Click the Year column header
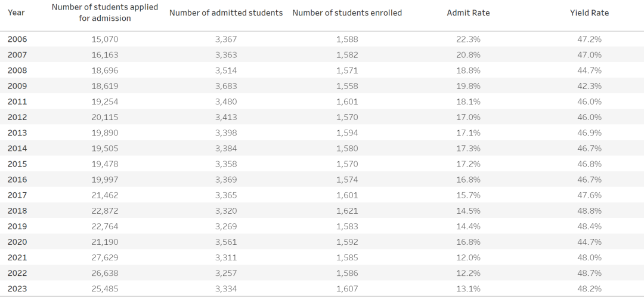The width and height of the screenshot is (644, 298). click(16, 13)
